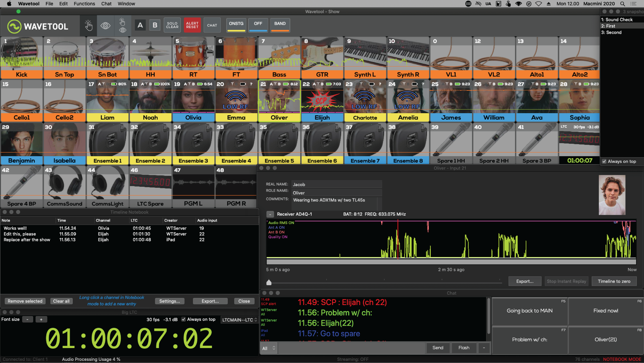Open macOS Spotlight search icon

tap(623, 4)
